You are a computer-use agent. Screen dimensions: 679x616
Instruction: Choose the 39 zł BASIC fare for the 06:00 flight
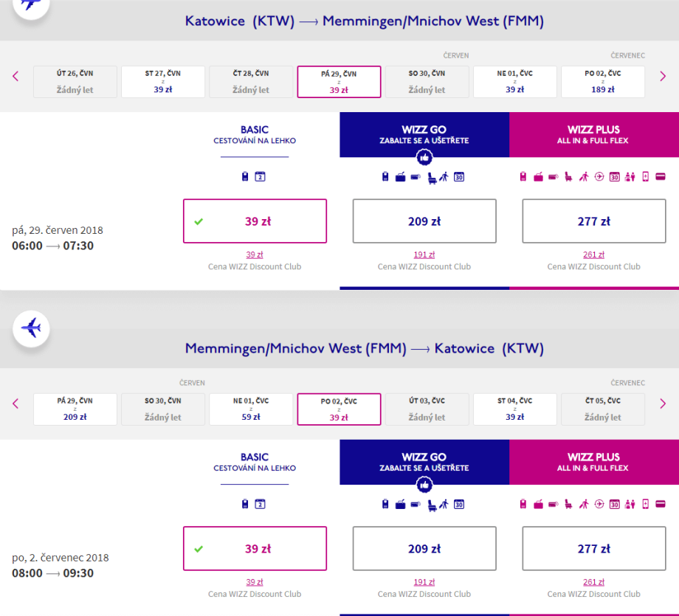(x=255, y=221)
